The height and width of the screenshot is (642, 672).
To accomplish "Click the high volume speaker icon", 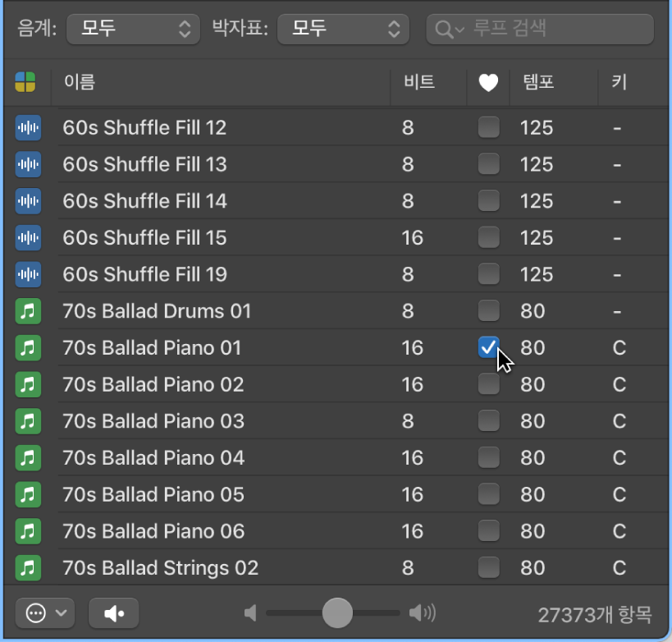I will pos(422,612).
